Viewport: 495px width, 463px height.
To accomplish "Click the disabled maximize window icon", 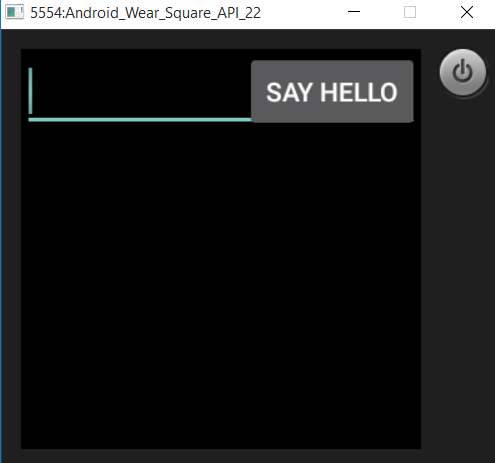I will point(410,12).
